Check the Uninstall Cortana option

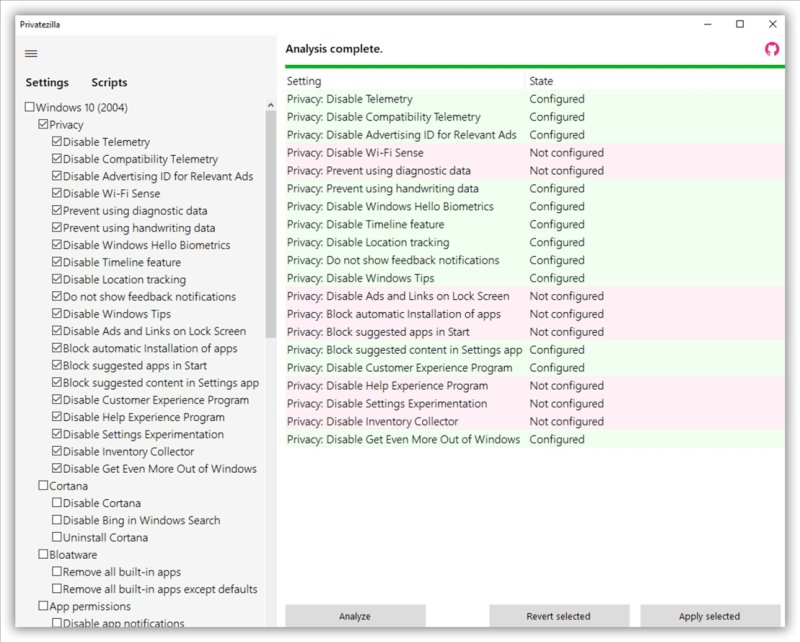click(x=57, y=537)
